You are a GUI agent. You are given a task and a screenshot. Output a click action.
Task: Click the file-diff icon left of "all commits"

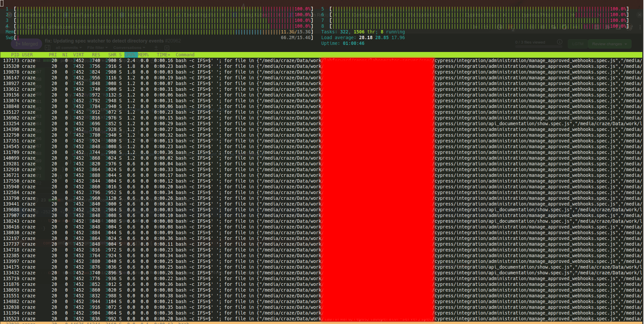48,47
